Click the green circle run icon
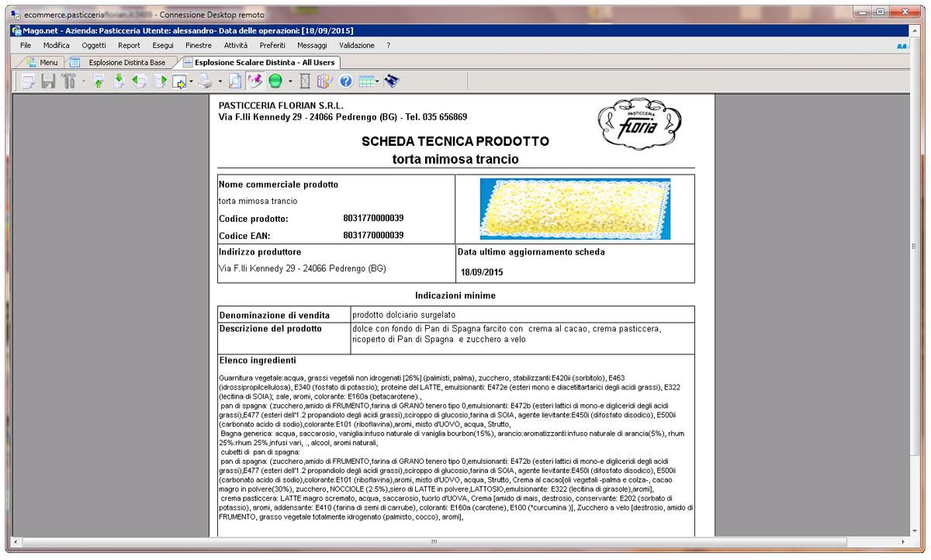The width and height of the screenshot is (931, 560). coord(275,81)
